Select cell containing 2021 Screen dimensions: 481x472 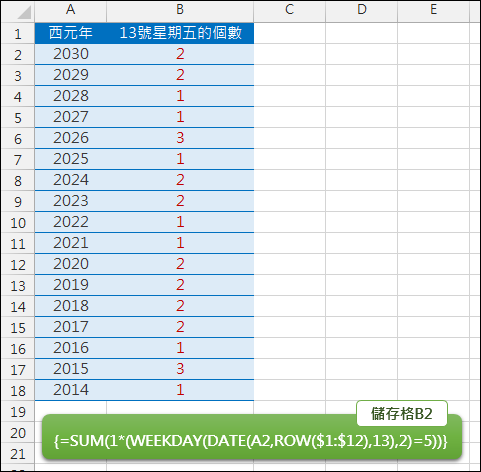coord(70,243)
